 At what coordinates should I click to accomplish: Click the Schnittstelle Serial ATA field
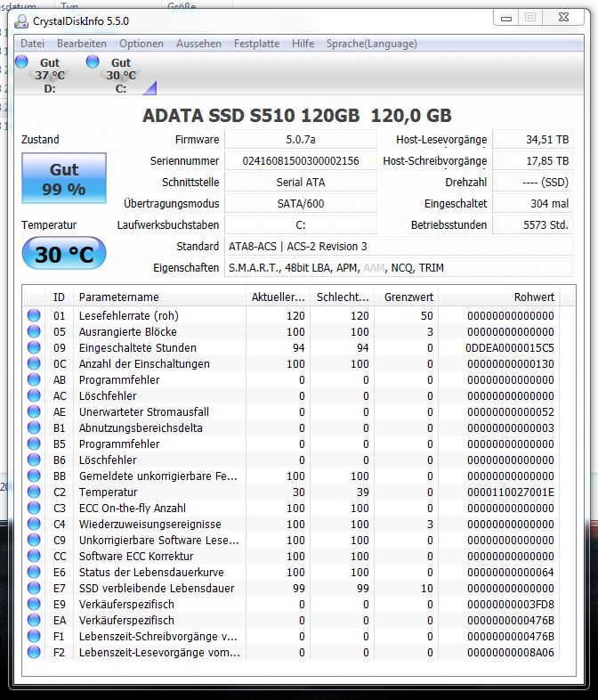(301, 183)
